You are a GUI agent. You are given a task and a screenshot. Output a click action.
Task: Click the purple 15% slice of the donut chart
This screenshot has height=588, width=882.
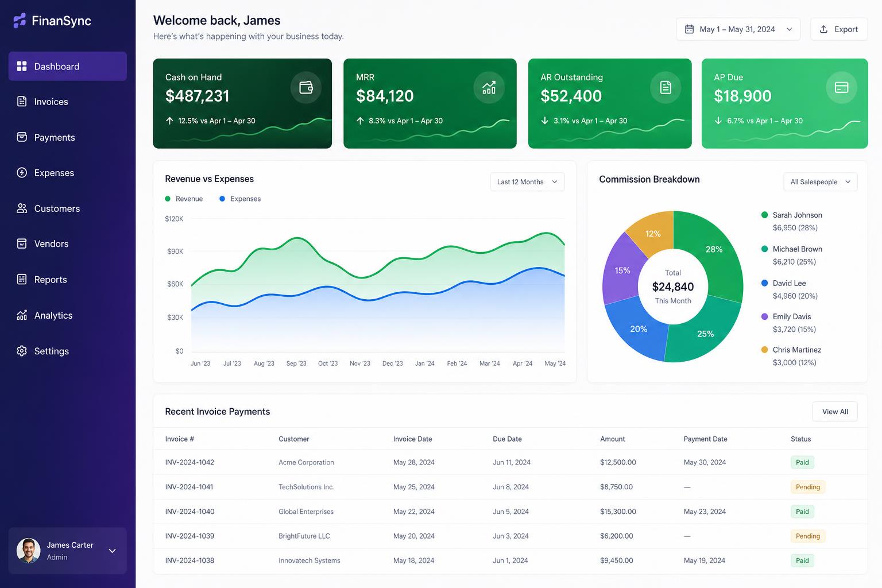click(622, 270)
